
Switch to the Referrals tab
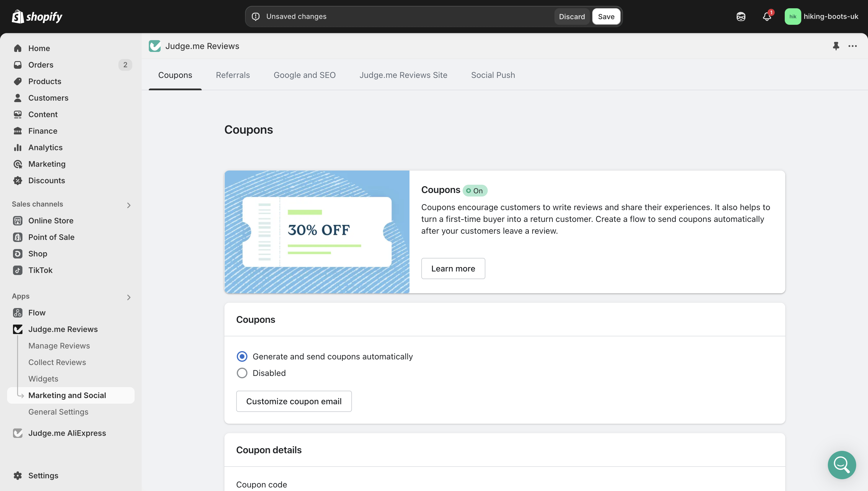(233, 75)
